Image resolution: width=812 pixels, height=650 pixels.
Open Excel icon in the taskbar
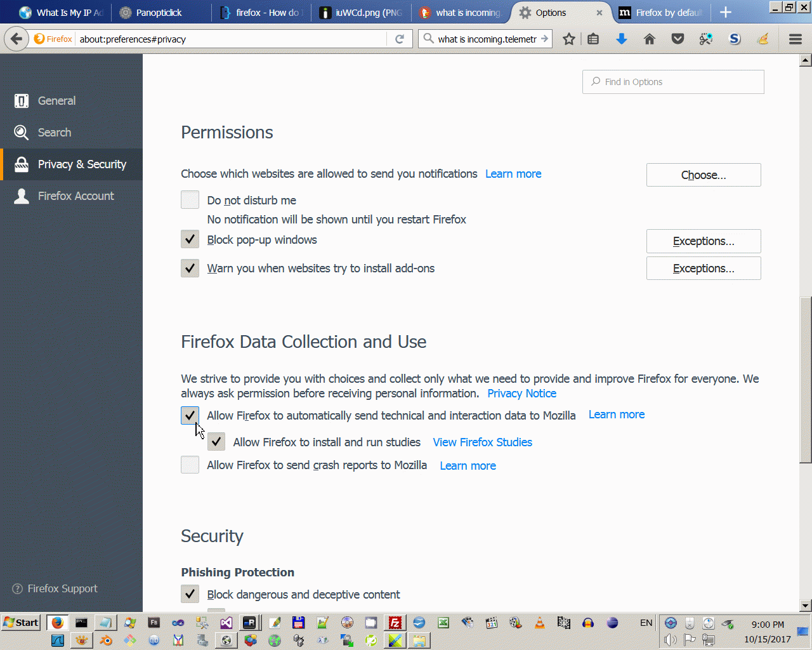click(443, 623)
